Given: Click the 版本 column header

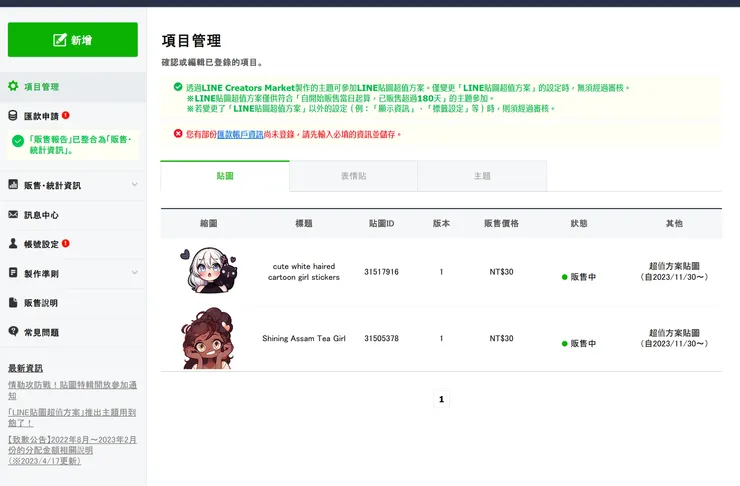Looking at the screenshot, I should click(x=441, y=223).
